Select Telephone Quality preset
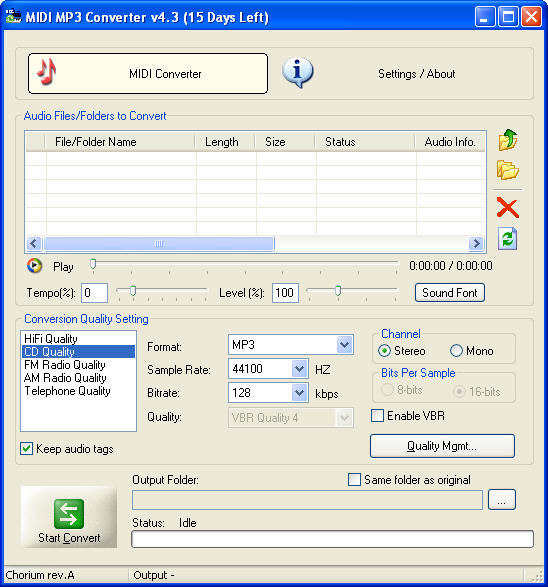548x587 pixels. (x=78, y=391)
